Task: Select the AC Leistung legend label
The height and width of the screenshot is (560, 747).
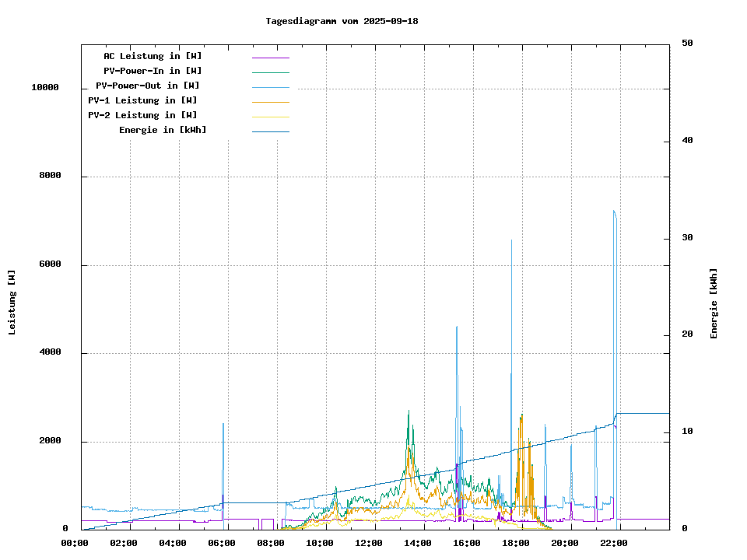Action: click(x=153, y=56)
